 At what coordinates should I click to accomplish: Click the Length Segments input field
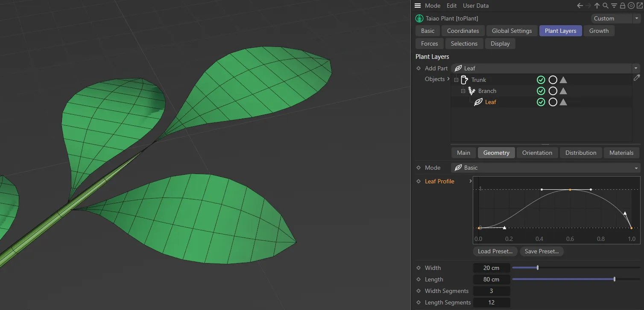coord(492,302)
